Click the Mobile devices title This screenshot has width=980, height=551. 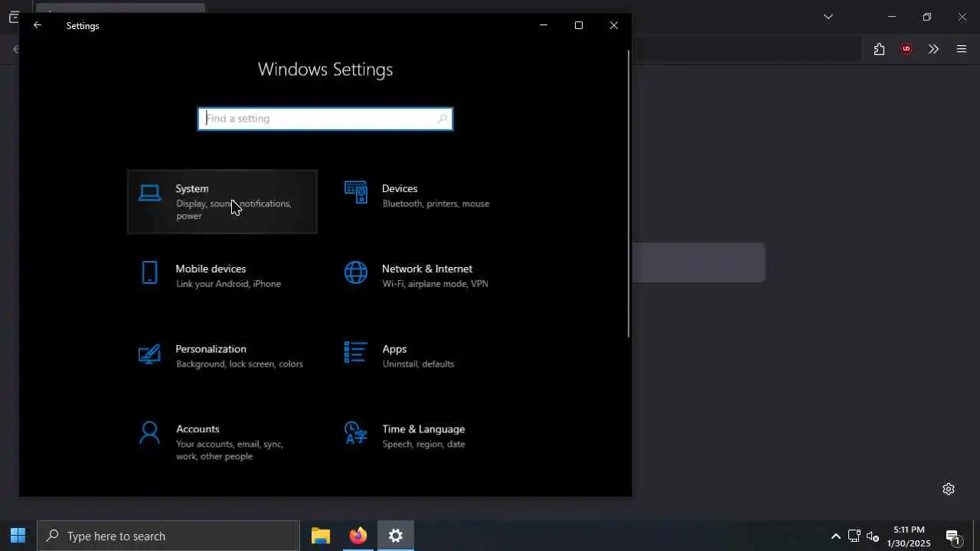click(x=211, y=269)
